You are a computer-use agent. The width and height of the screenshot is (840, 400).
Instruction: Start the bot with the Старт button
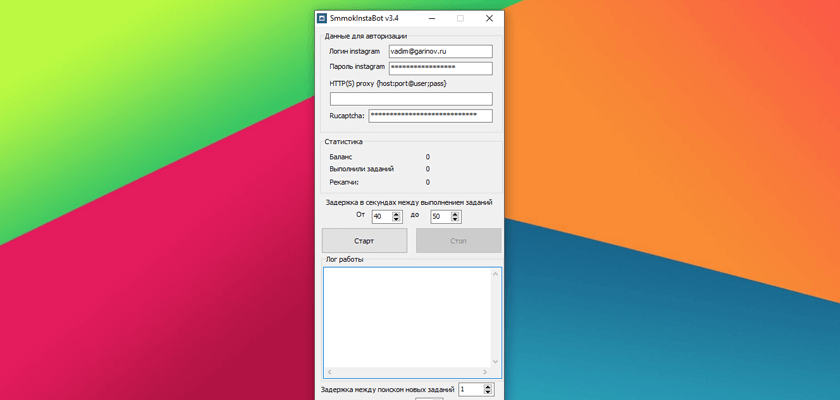pos(364,241)
